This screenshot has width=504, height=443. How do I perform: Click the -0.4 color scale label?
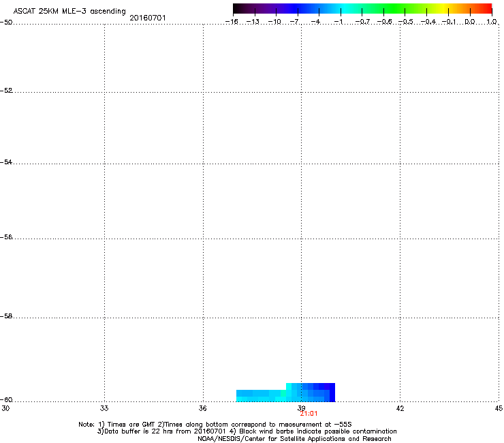pyautogui.click(x=428, y=22)
